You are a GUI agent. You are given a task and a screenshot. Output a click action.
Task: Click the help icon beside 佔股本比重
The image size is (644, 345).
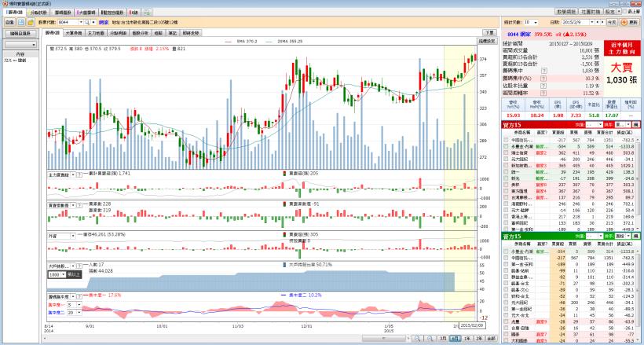(545, 86)
